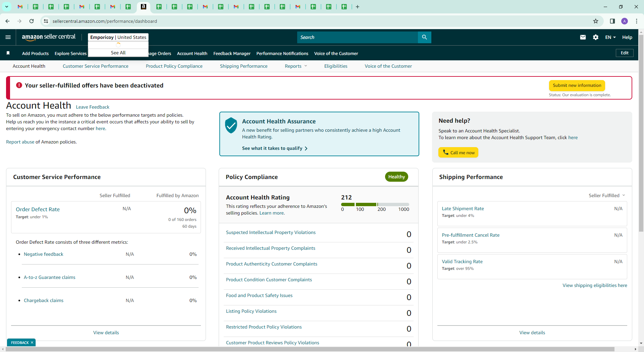
Task: Switch to the Eligibilities sub-tab
Action: (336, 66)
